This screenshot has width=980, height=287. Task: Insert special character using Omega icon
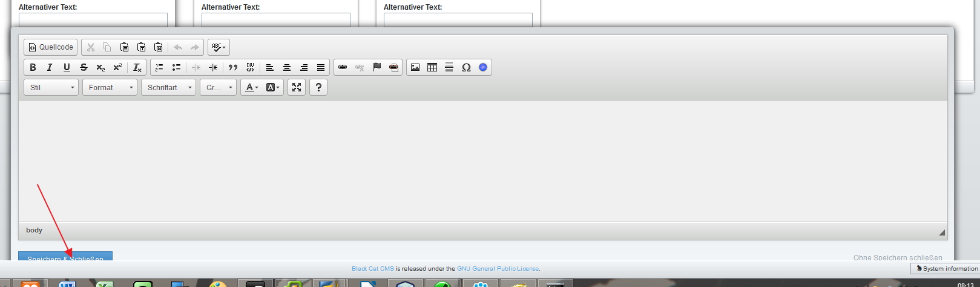[x=466, y=67]
